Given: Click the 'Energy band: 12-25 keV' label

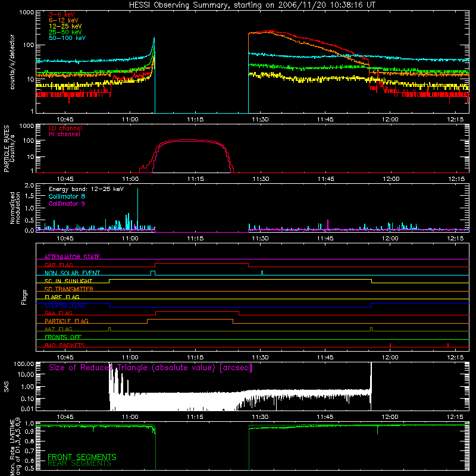Looking at the screenshot, I should click(x=86, y=189).
